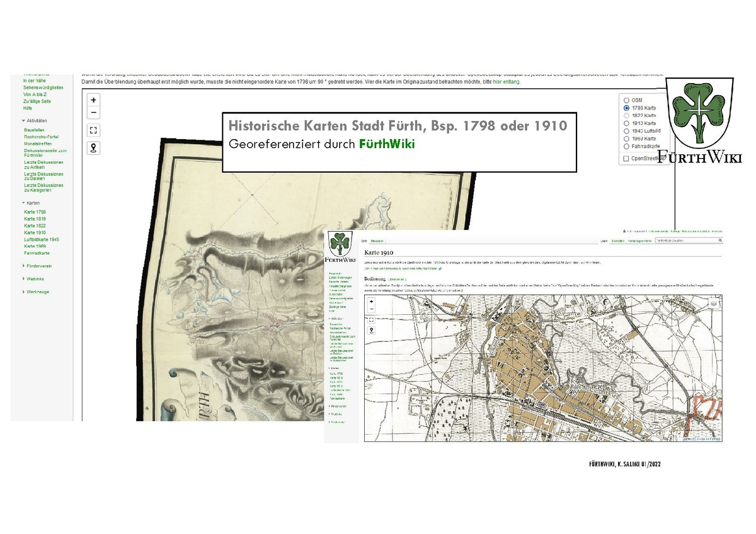Open fullscreen view of 1798 map
The height and width of the screenshot is (534, 756).
tap(94, 131)
